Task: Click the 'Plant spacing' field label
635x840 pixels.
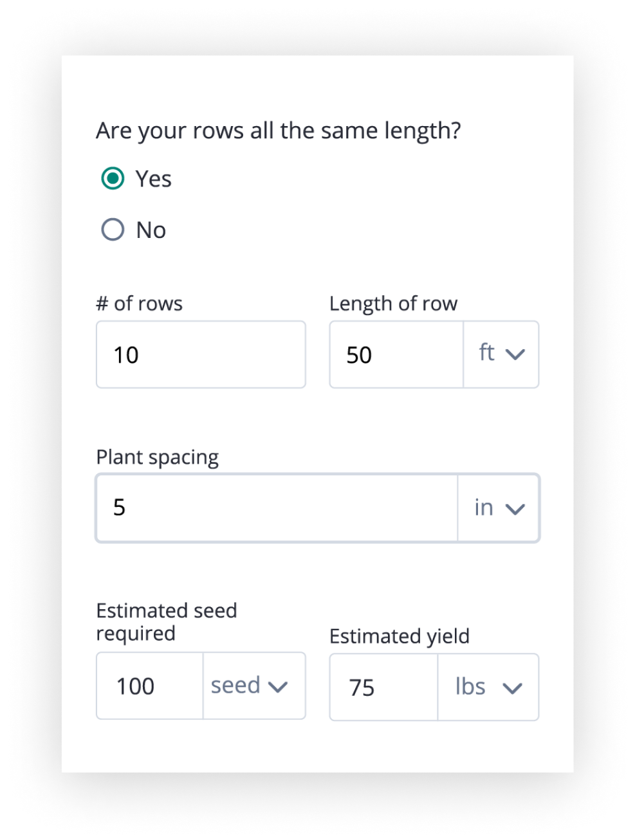Action: point(157,457)
